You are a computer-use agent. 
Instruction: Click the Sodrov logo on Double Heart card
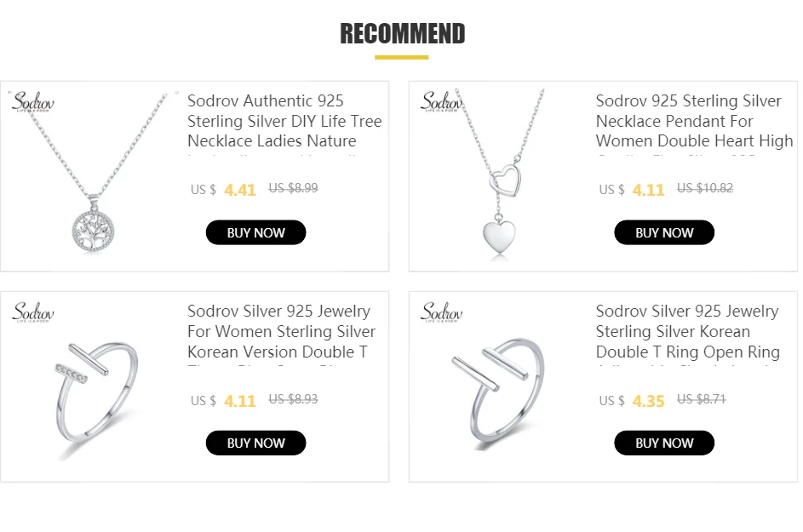(441, 103)
